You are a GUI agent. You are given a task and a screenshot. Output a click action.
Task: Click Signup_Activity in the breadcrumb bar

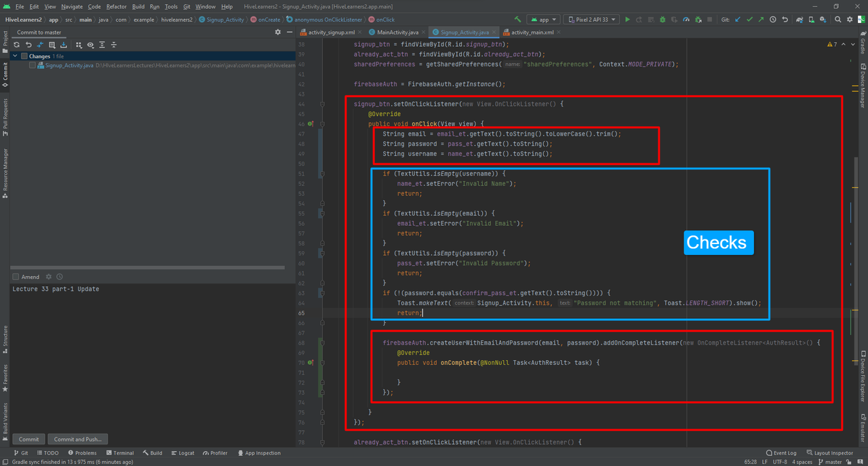tap(221, 20)
